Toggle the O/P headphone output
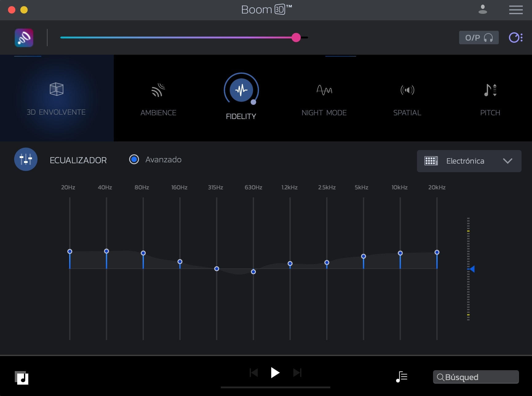 pyautogui.click(x=478, y=38)
